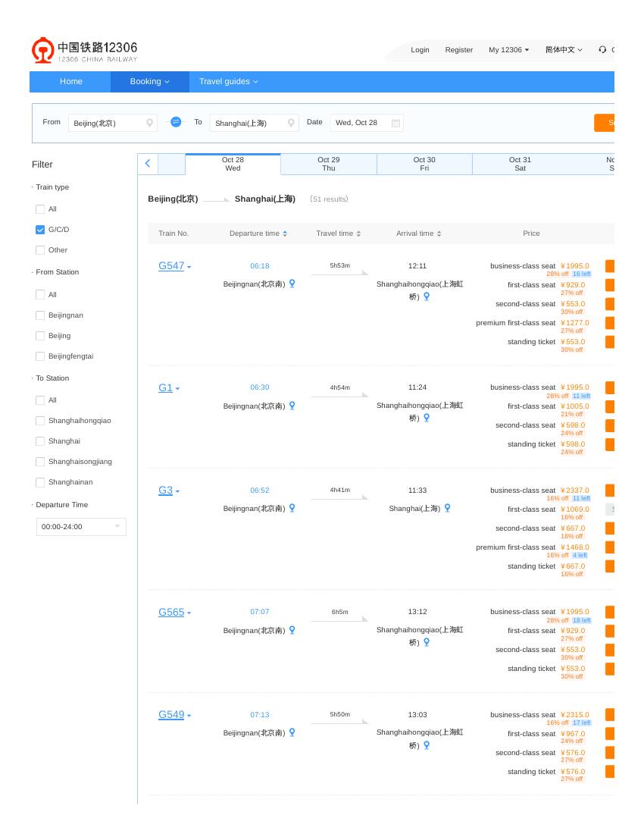Open the Travel guides menu
The height and width of the screenshot is (834, 644).
pos(229,81)
